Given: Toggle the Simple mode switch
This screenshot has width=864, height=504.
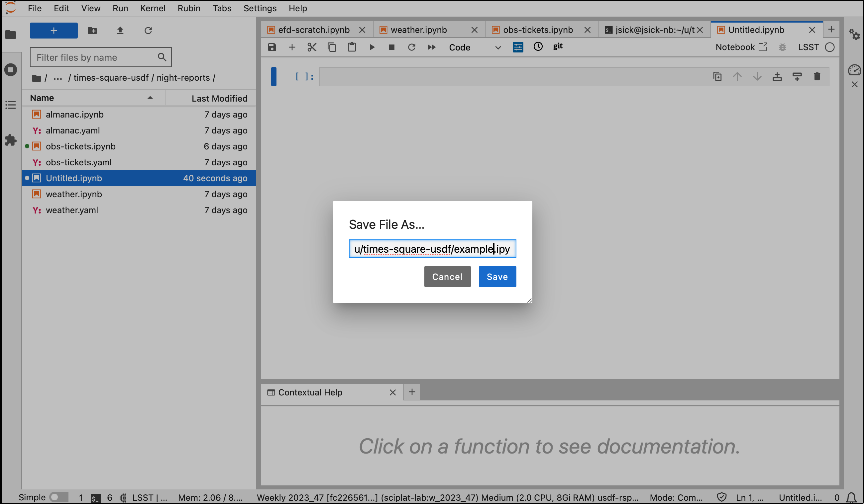Looking at the screenshot, I should coord(57,496).
